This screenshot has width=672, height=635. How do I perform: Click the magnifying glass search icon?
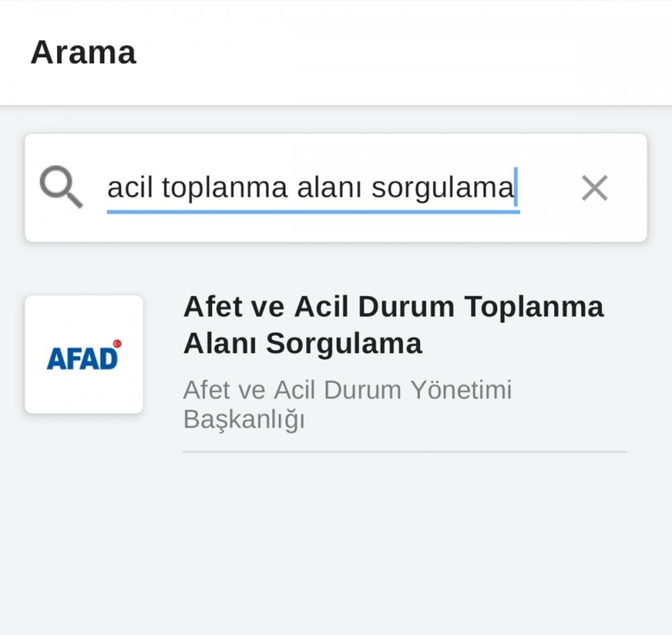point(60,187)
